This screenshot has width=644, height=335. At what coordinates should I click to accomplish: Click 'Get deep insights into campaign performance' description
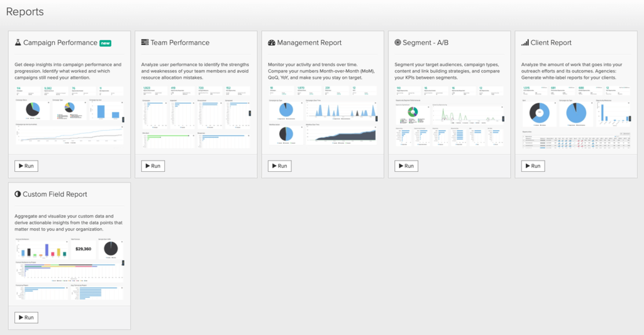pos(68,71)
